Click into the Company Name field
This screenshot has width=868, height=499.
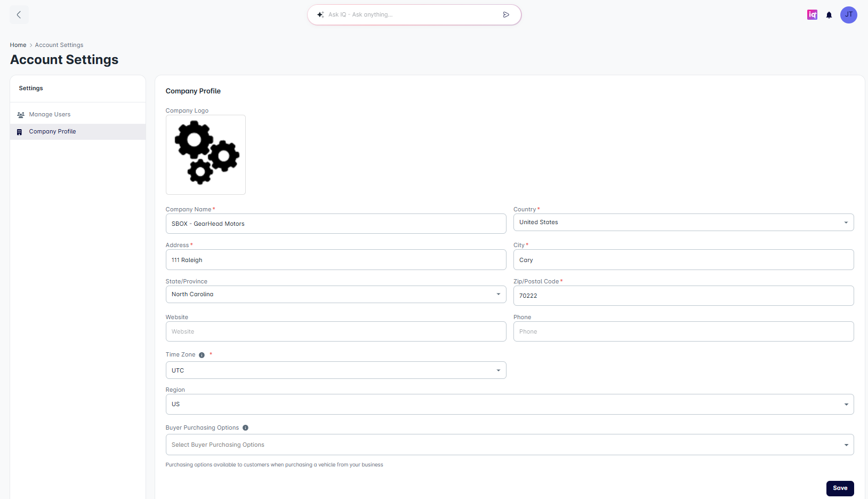coord(335,224)
